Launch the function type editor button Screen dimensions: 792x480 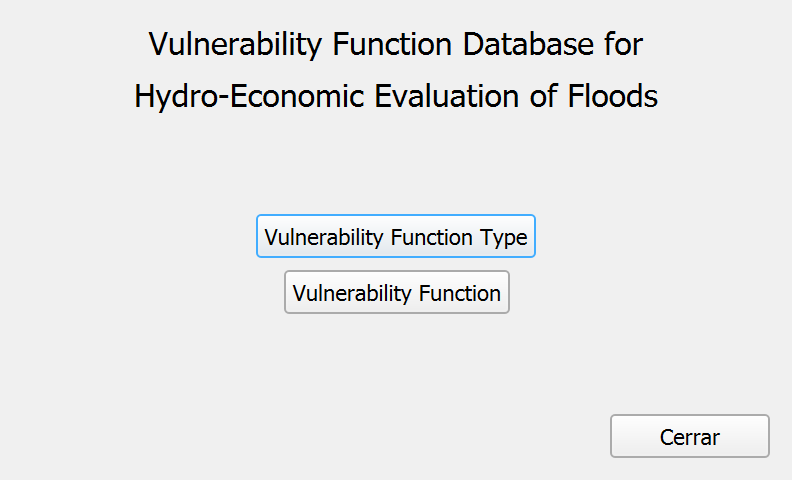pos(395,236)
